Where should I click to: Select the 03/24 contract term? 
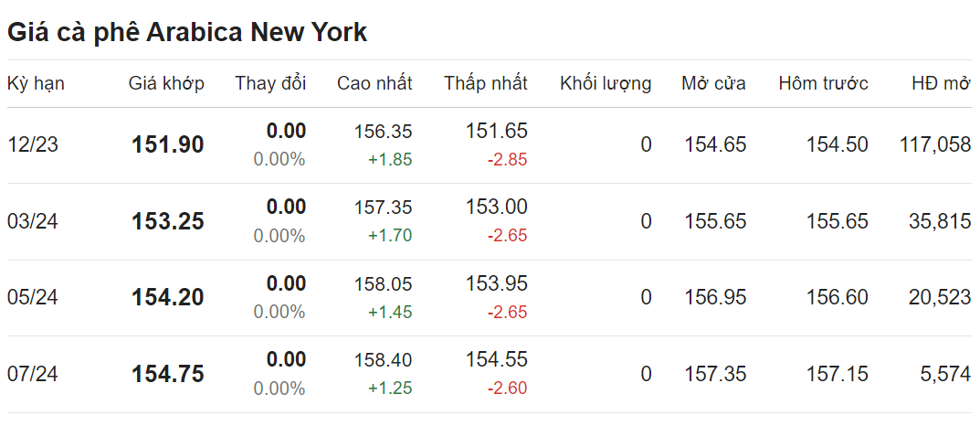[x=33, y=221]
